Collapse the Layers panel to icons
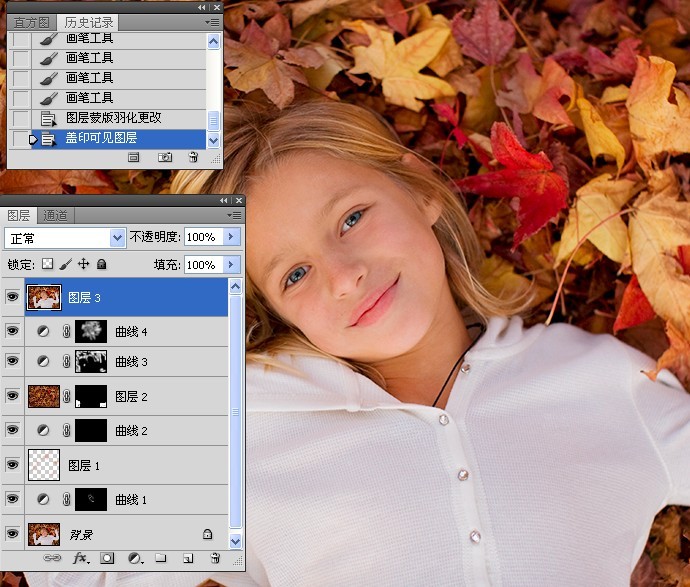Screen dimensions: 690x587 pos(224,201)
